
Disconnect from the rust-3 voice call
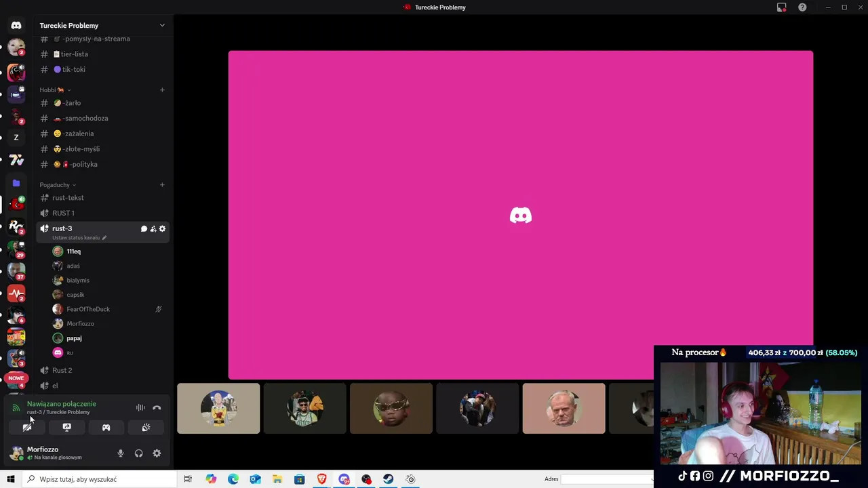pos(157,407)
